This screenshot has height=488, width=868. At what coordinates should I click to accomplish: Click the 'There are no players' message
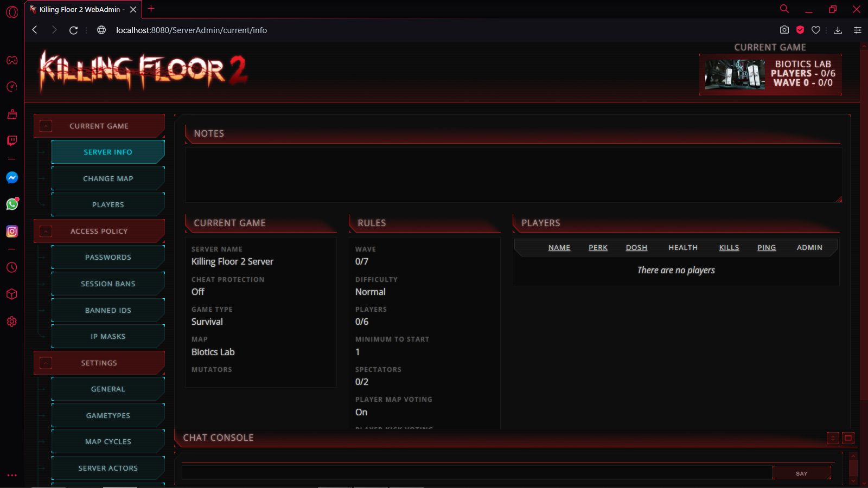point(676,270)
